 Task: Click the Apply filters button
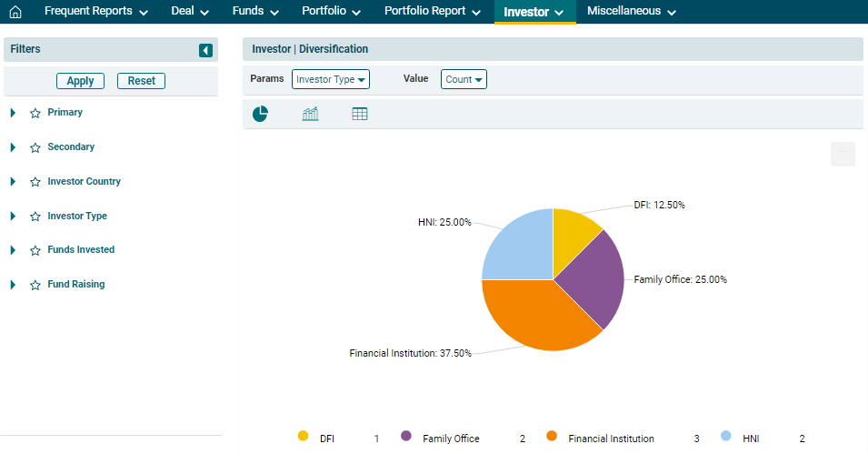(80, 81)
